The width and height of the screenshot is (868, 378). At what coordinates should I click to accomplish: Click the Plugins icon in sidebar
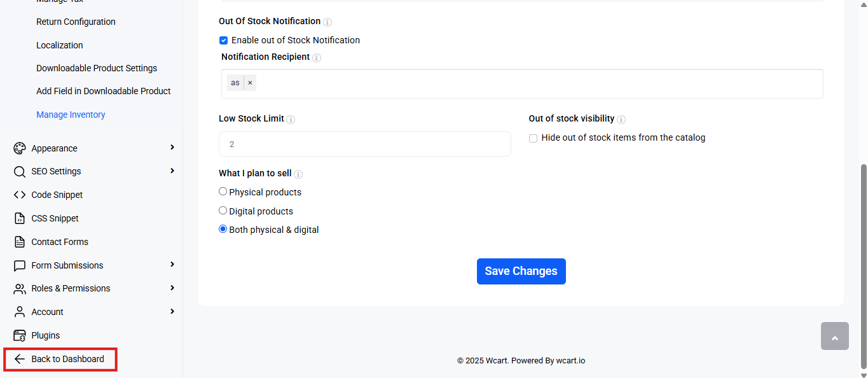[20, 335]
